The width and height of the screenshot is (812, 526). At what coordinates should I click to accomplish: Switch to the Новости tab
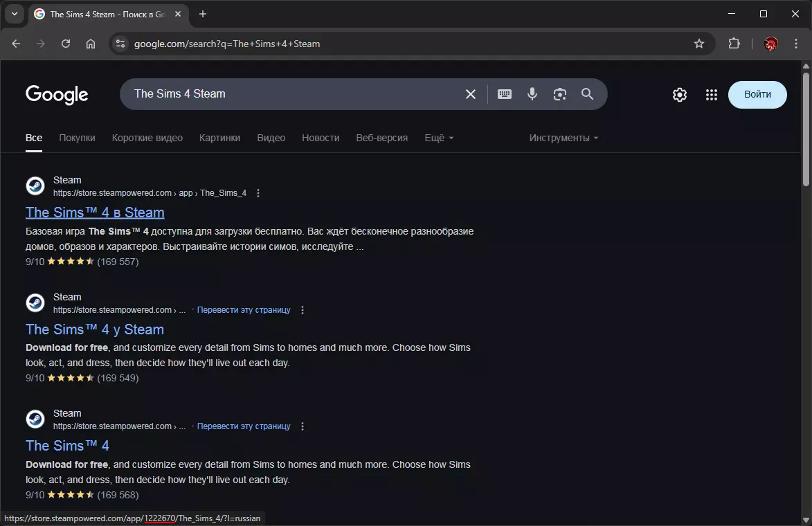click(321, 138)
